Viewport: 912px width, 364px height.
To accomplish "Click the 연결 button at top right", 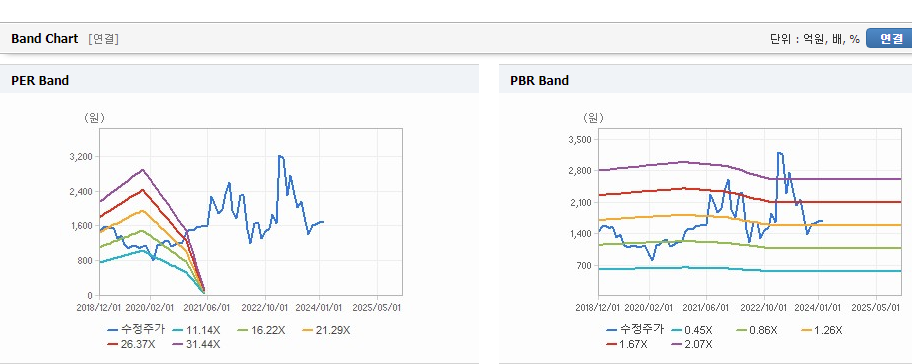I will [x=889, y=39].
